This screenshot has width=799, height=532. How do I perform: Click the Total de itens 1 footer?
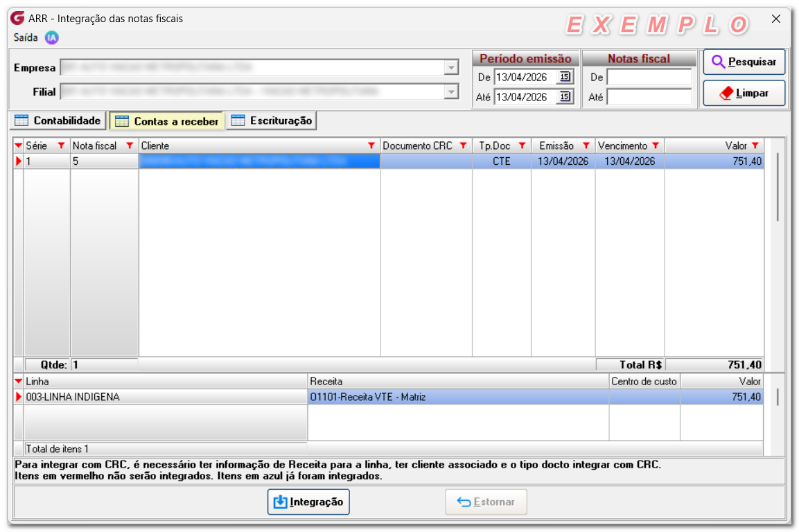pyautogui.click(x=166, y=449)
